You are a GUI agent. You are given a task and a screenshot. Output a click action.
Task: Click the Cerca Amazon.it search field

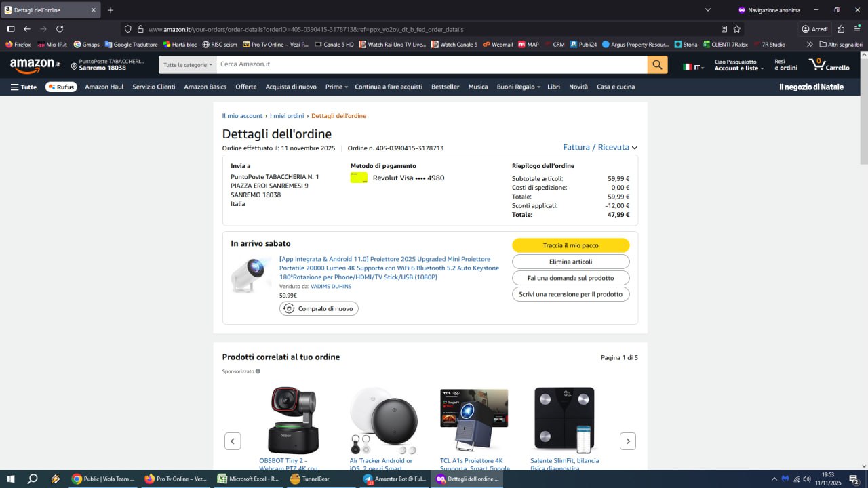click(431, 64)
